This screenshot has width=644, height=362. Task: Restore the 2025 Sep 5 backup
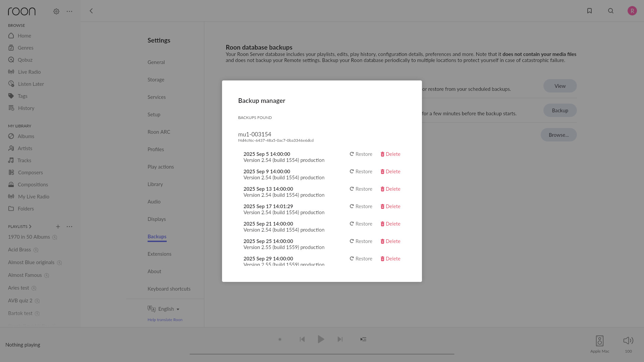pyautogui.click(x=361, y=154)
